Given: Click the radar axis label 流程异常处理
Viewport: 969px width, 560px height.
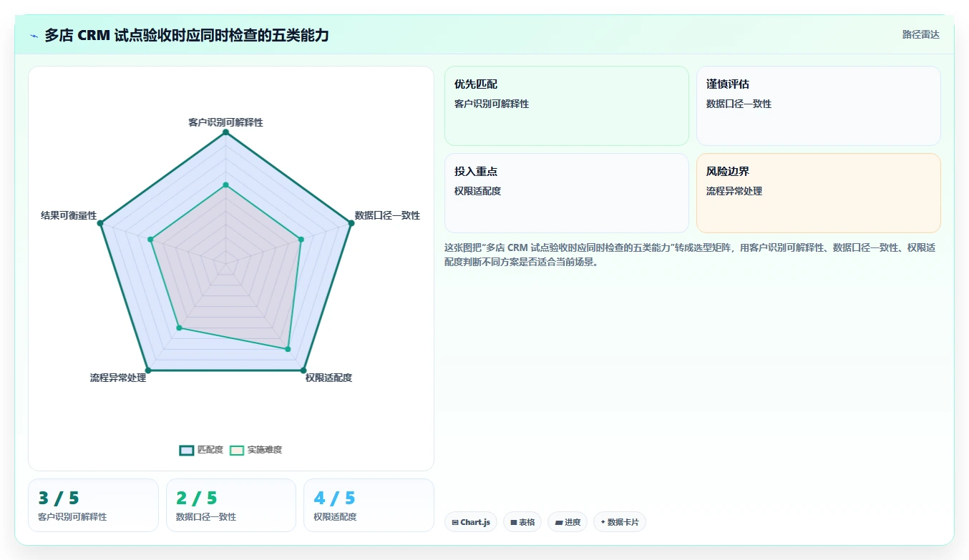Looking at the screenshot, I should coord(118,378).
